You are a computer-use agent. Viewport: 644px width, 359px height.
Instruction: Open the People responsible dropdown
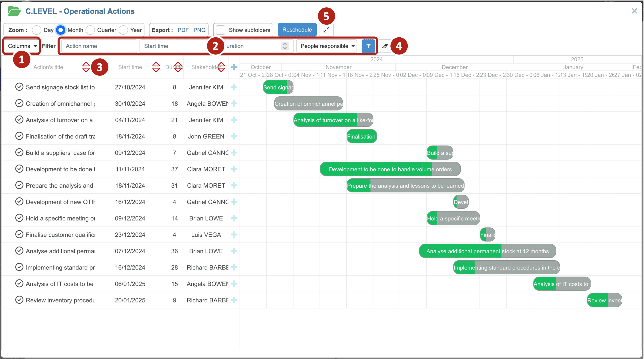click(327, 46)
